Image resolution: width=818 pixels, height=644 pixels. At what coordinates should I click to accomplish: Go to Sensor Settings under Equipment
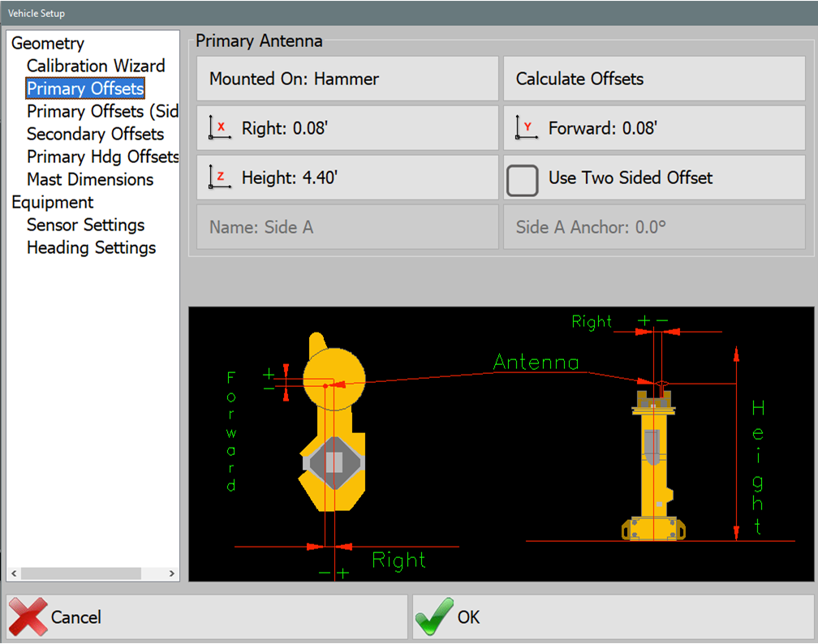pos(85,225)
